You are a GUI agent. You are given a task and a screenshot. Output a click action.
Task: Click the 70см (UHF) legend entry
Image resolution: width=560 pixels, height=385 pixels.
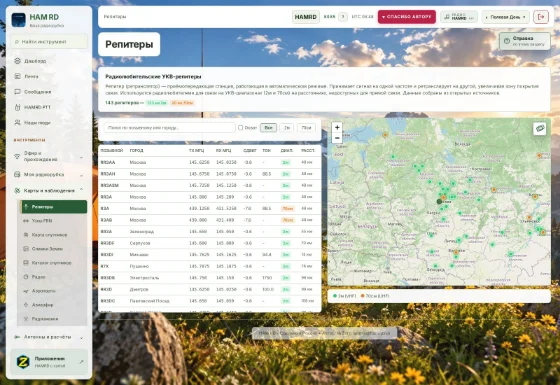pos(375,296)
